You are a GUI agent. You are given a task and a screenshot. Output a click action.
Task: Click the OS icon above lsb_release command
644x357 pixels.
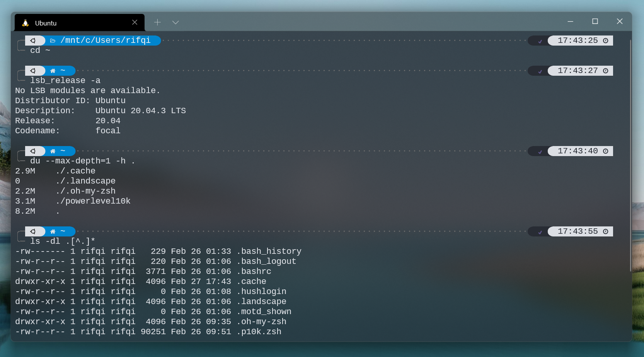point(33,71)
